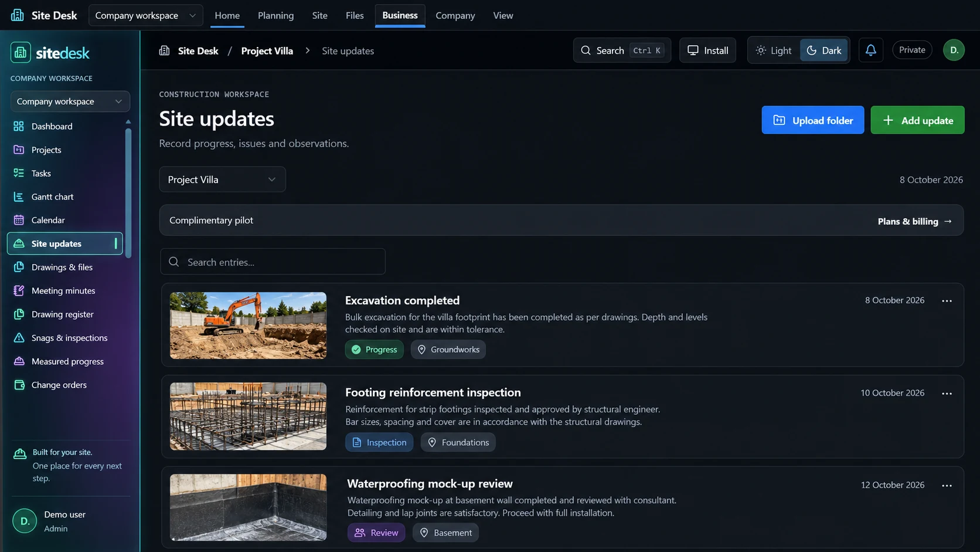Open the Project Villa project dropdown
The width and height of the screenshot is (980, 552).
pos(222,180)
